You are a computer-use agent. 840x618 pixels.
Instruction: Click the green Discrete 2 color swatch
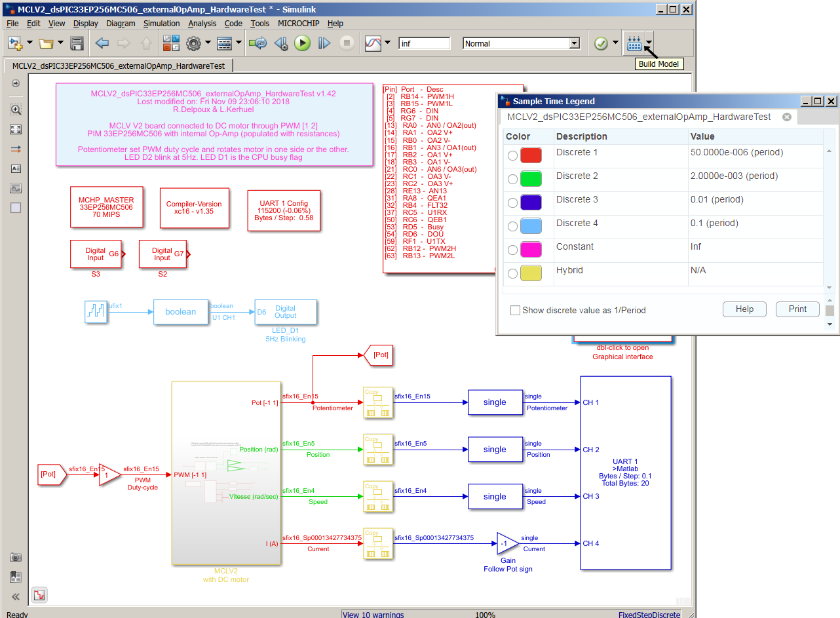pyautogui.click(x=531, y=179)
